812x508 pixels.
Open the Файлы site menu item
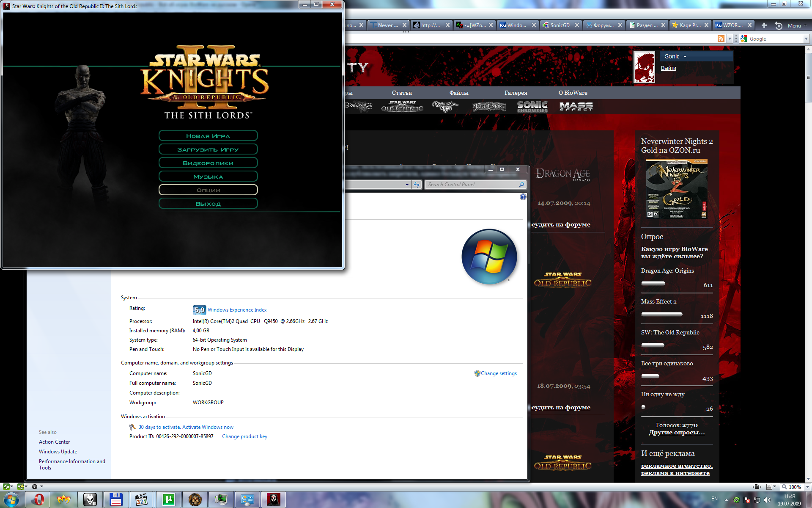[459, 93]
